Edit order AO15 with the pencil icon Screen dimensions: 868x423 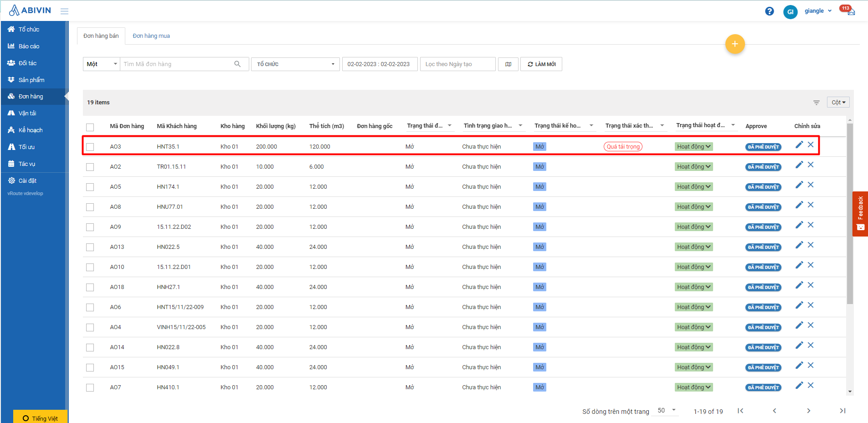point(799,365)
